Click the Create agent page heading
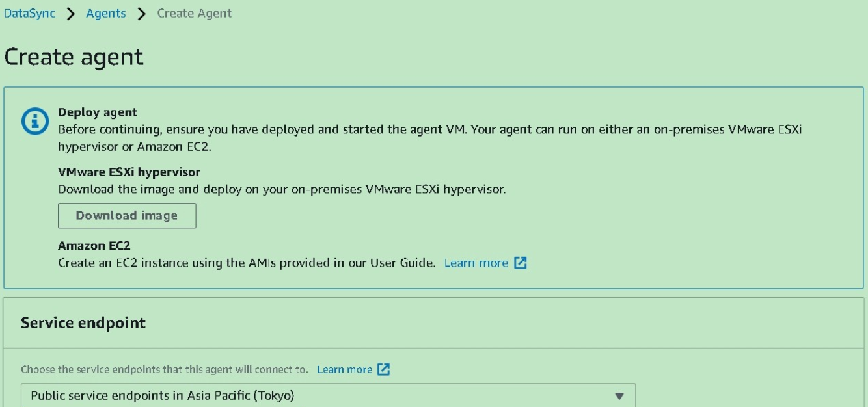868x407 pixels. click(74, 57)
